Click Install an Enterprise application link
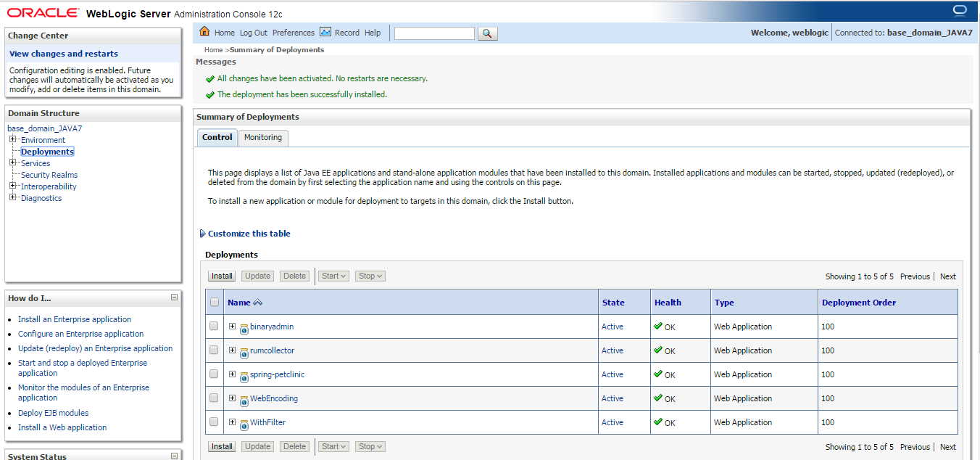This screenshot has width=980, height=460. [x=75, y=319]
